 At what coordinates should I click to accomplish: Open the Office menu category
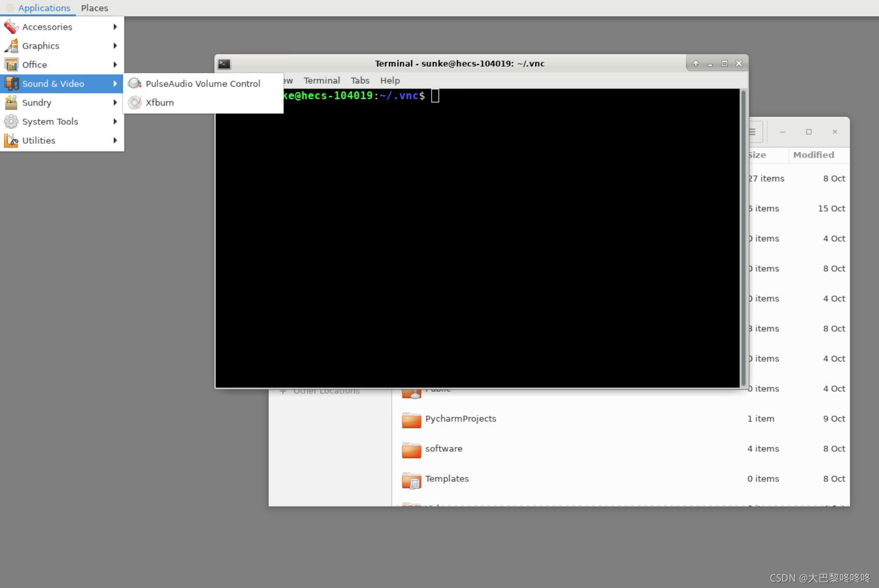(62, 65)
